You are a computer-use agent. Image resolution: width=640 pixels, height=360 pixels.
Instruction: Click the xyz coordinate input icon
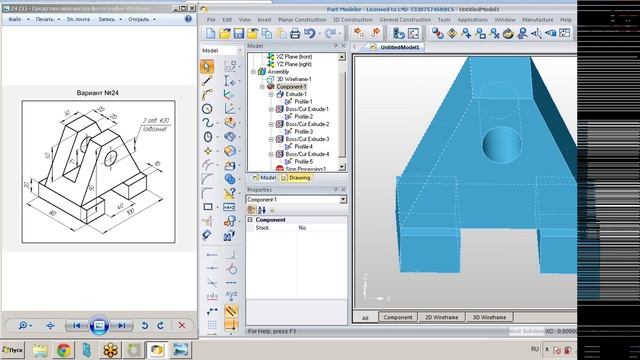pos(231,296)
